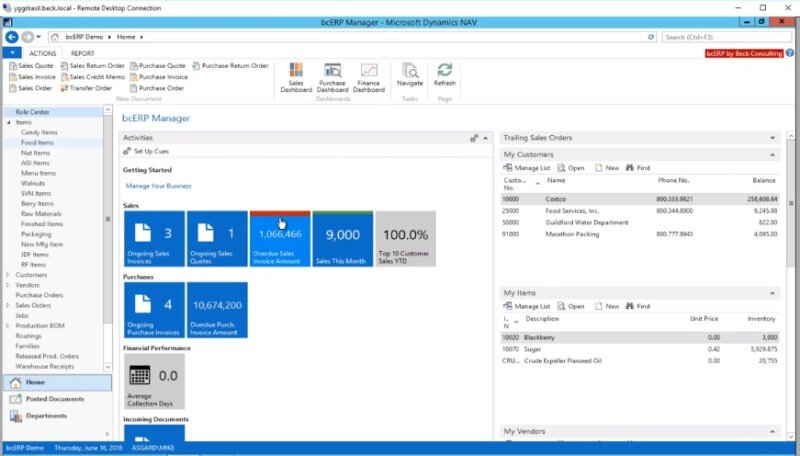Select the ACTIONS ribbon tab
Image resolution: width=800 pixels, height=456 pixels.
tap(43, 53)
